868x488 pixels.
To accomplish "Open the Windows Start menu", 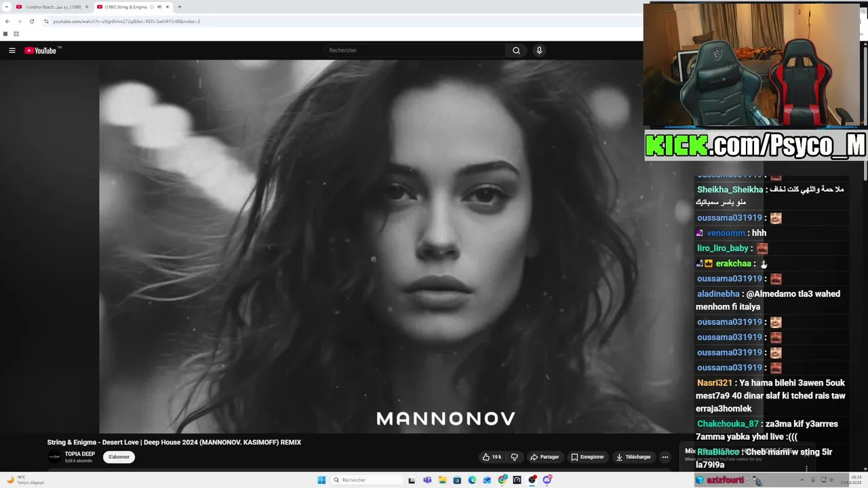I will coord(321,480).
